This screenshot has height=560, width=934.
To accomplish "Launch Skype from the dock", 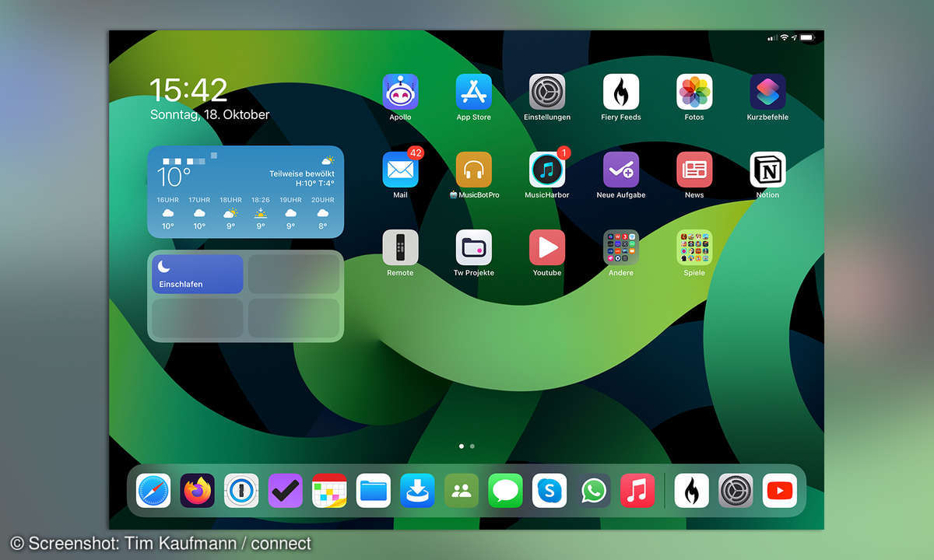I will tap(550, 491).
